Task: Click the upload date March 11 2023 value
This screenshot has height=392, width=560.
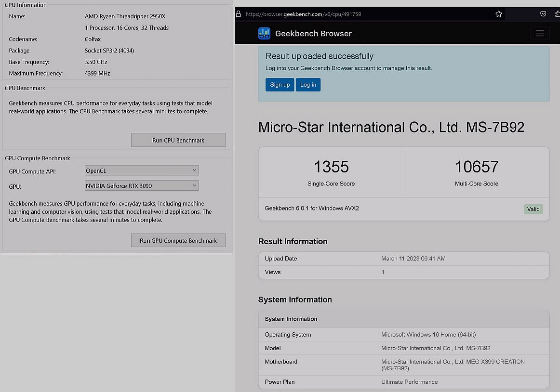Action: [413, 259]
